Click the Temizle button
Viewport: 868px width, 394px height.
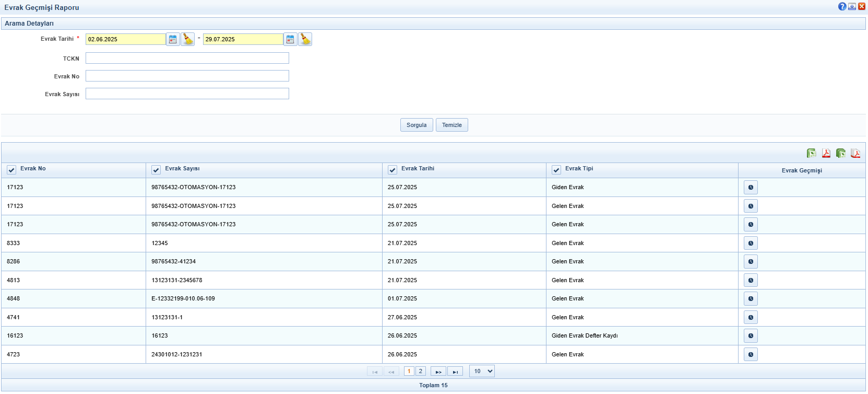[452, 125]
